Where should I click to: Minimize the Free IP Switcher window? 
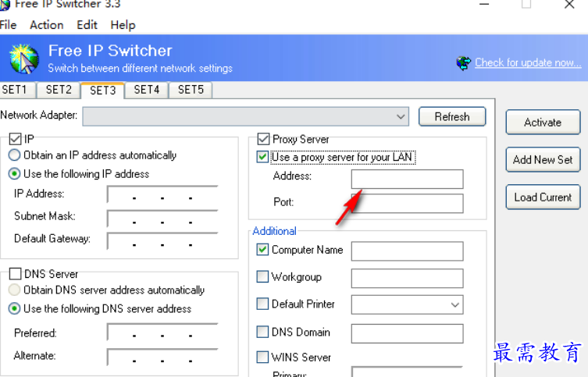pos(484,5)
